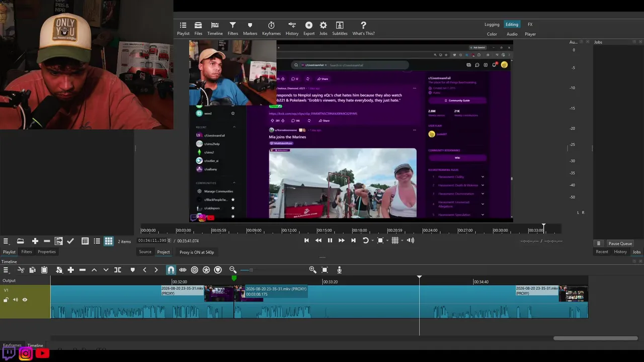Switch to the Player layout
644x362 pixels.
[x=530, y=34]
